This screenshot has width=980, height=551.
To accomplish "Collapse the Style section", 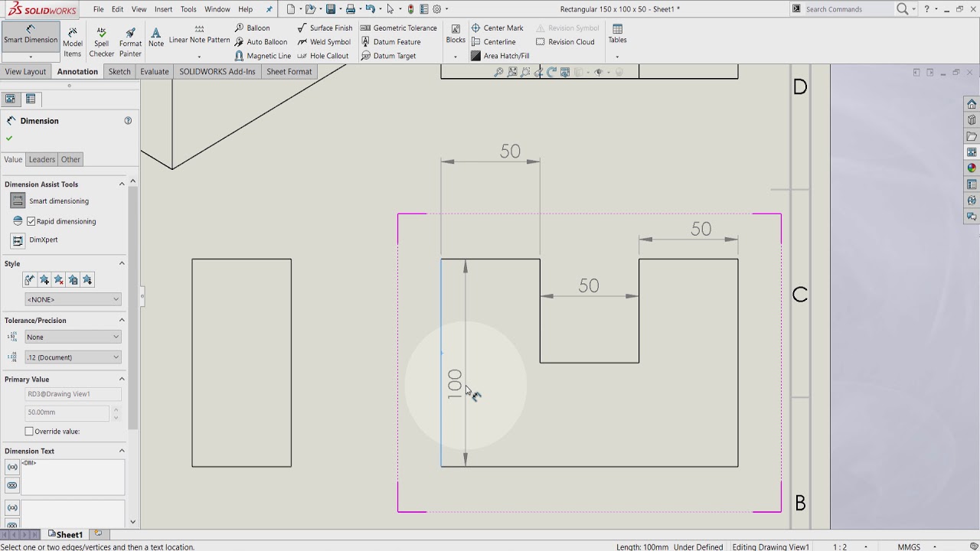I will [122, 263].
